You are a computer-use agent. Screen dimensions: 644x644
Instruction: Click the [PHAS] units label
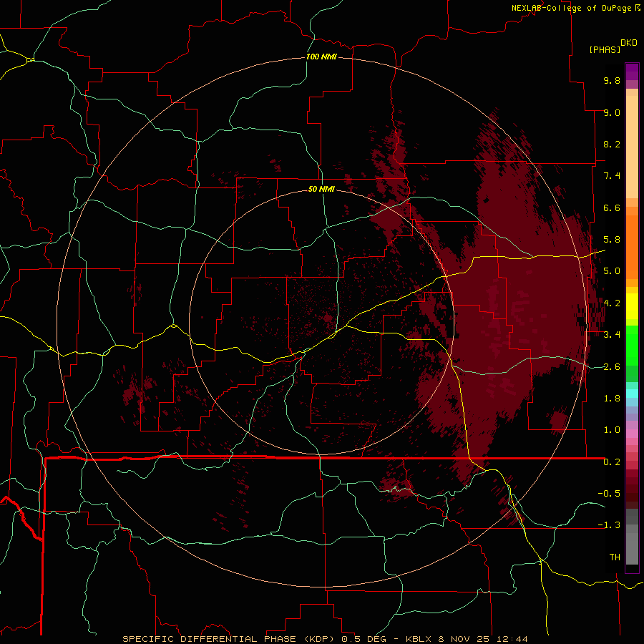click(x=605, y=49)
